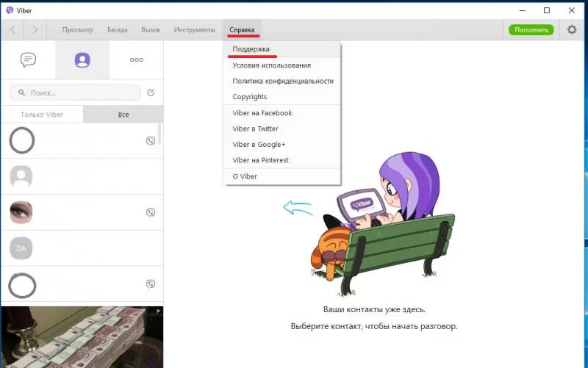Open the More options dots tab
Viewport: 588px width, 368px height.
[x=137, y=59]
